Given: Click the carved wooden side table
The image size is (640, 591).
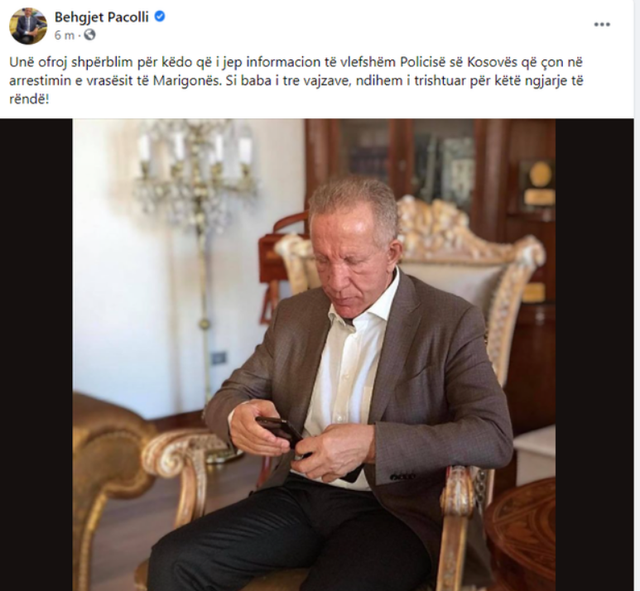Looking at the screenshot, I should coord(521,535).
